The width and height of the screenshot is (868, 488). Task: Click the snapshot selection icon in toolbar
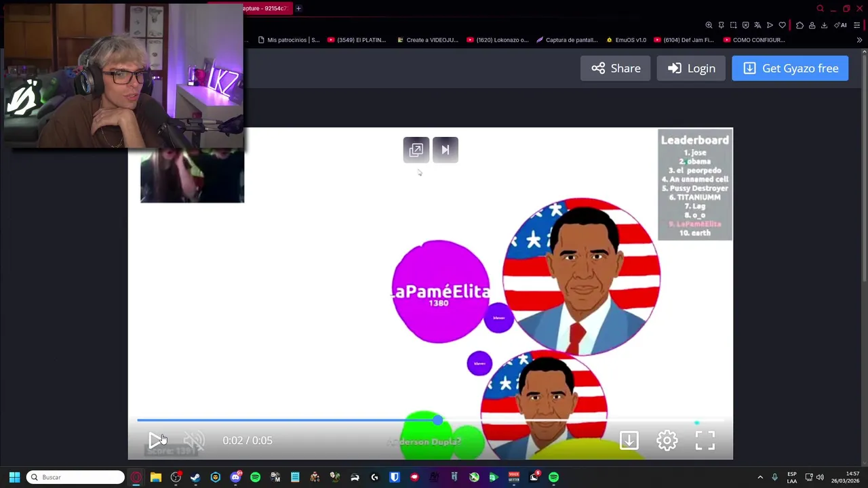[733, 25]
